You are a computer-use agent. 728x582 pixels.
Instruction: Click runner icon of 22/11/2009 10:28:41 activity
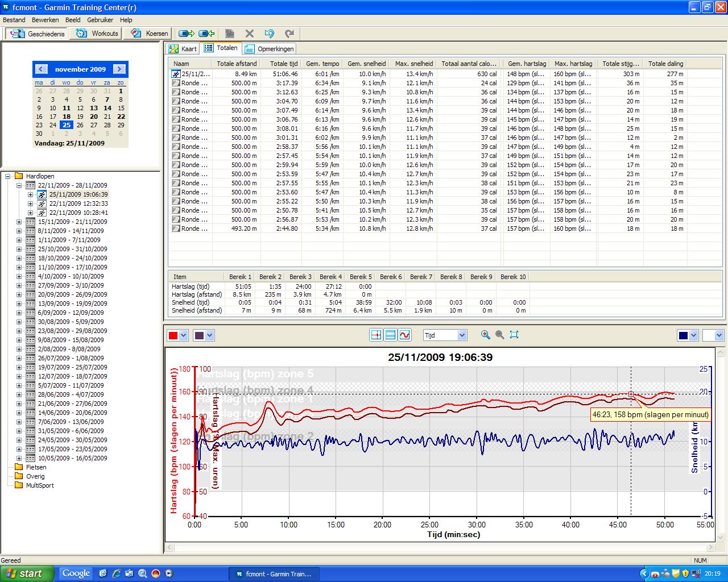(42, 213)
